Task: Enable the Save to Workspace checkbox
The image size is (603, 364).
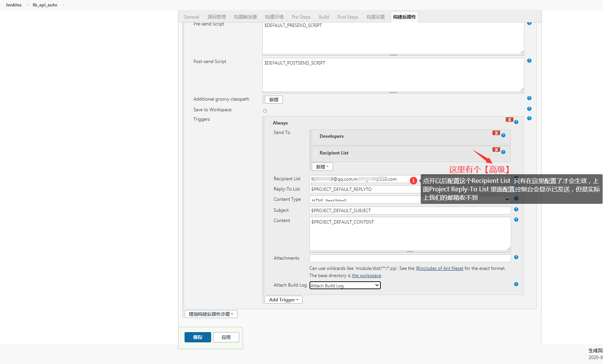Action: coord(265,111)
